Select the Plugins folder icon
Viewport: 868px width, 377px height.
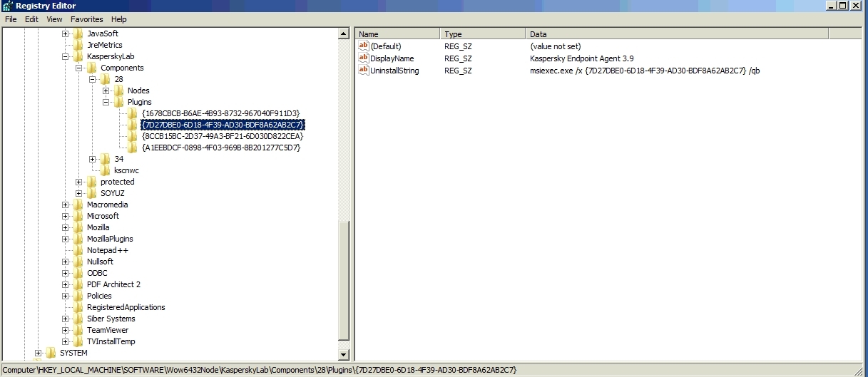[x=119, y=102]
